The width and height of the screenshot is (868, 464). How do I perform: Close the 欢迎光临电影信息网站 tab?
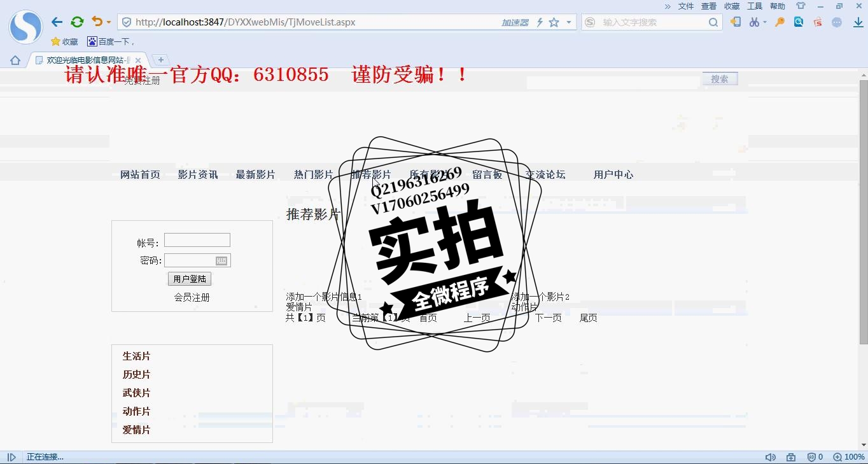138,60
